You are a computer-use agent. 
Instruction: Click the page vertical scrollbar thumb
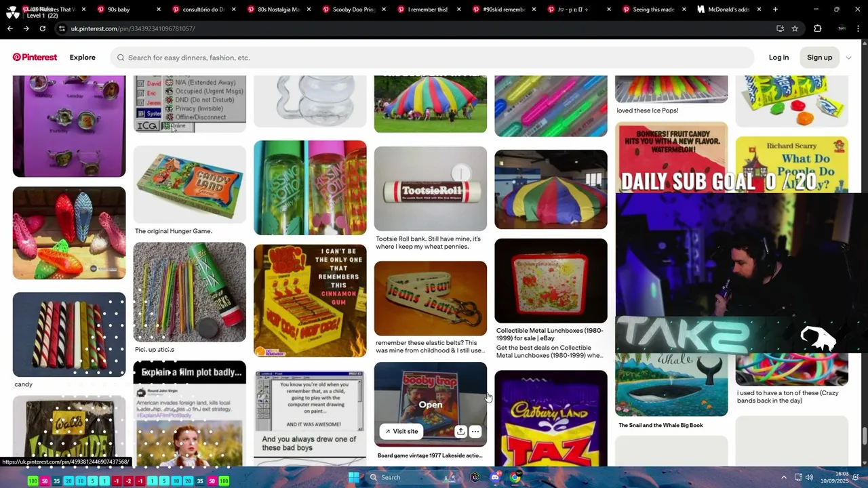coord(864,436)
